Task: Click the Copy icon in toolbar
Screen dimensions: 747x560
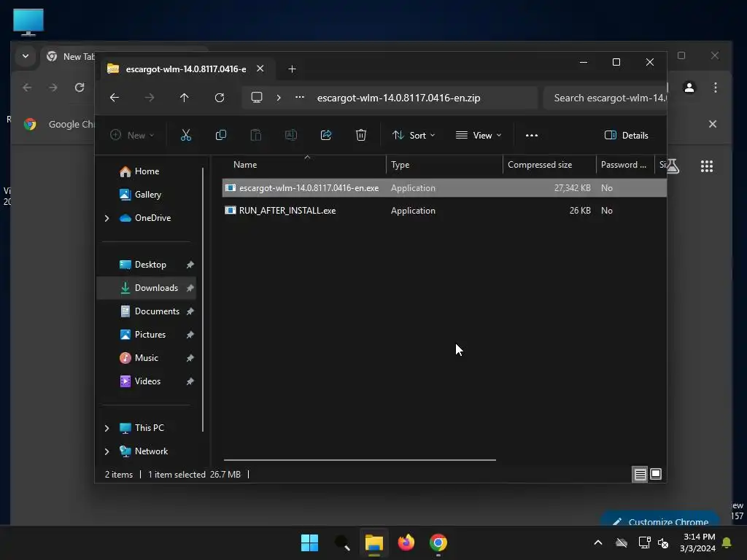Action: (x=221, y=135)
